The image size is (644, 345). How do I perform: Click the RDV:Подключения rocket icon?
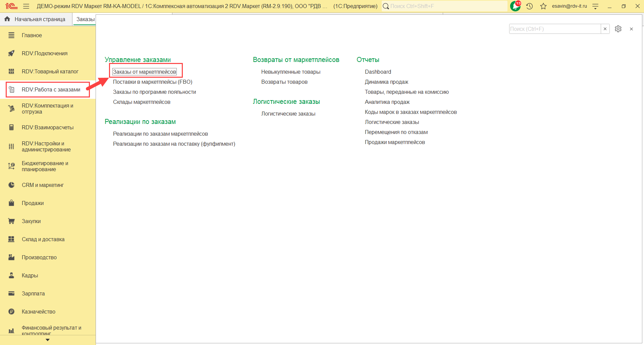pyautogui.click(x=11, y=54)
